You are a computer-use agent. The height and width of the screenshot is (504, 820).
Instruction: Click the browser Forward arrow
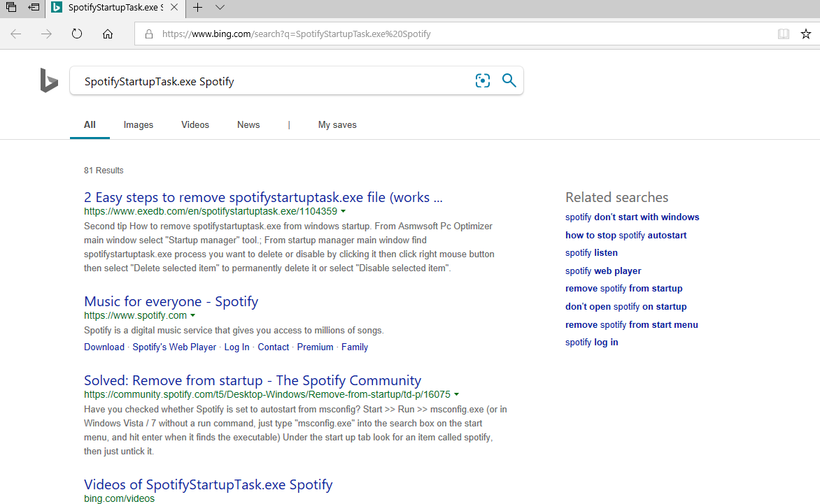47,34
